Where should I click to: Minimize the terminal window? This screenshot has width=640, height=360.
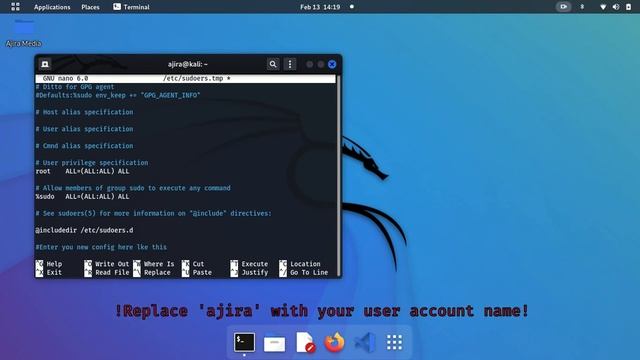[x=310, y=64]
